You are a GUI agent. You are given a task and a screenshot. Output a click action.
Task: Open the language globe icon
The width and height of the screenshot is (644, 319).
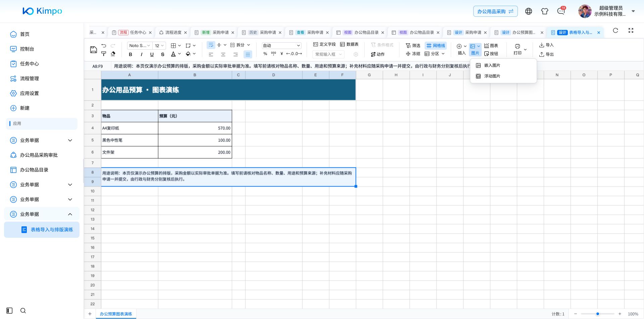click(529, 11)
